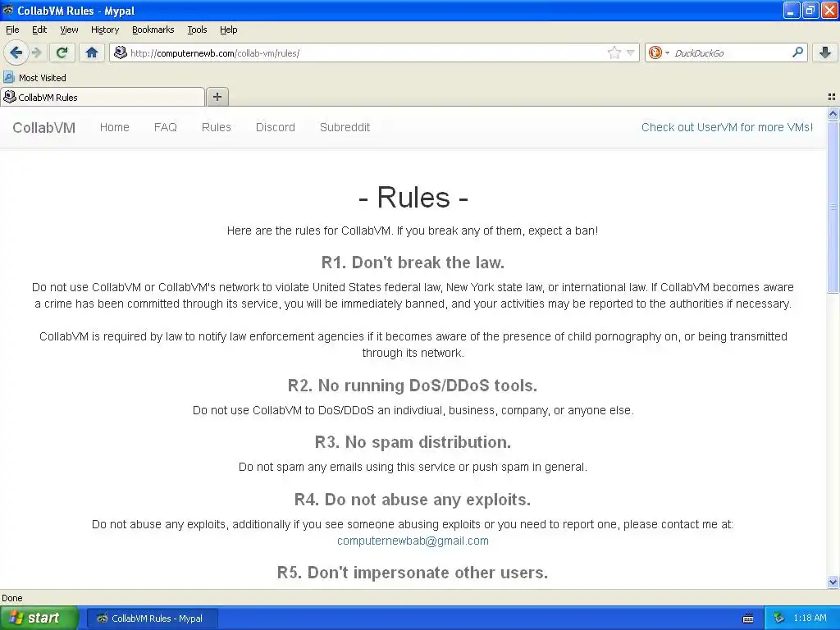Go to the Home nav link
This screenshot has height=630, width=840.
pos(115,127)
